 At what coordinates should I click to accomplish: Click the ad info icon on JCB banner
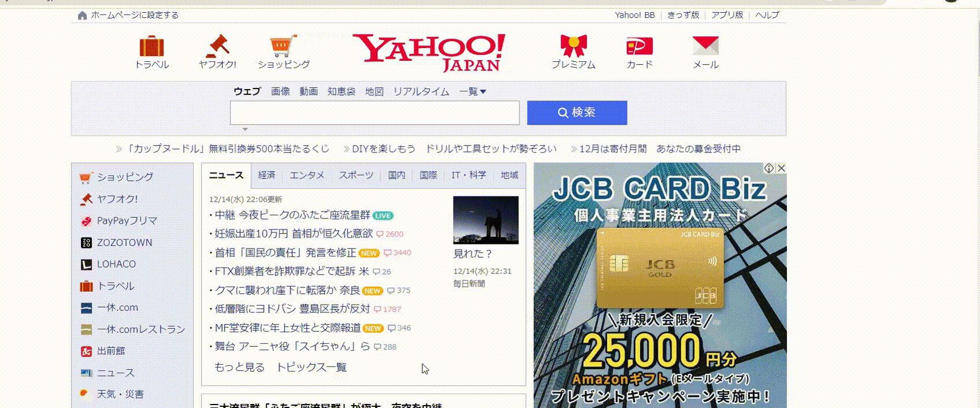(x=769, y=168)
